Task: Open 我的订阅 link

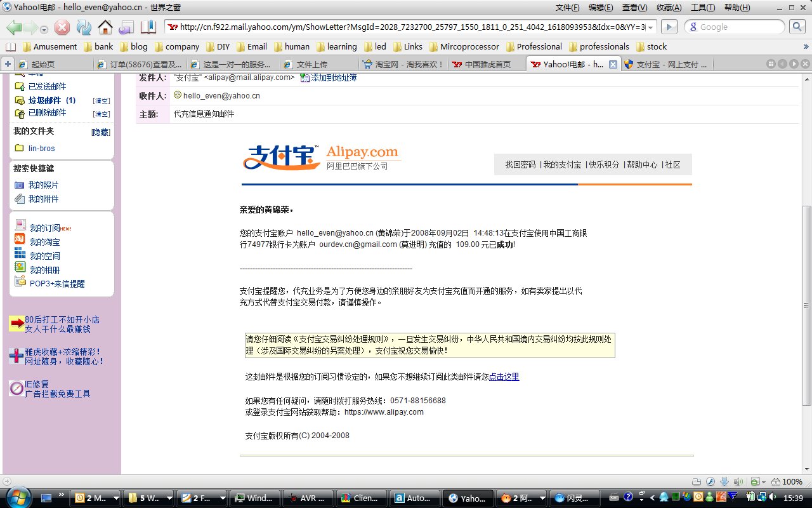Action: coord(44,228)
